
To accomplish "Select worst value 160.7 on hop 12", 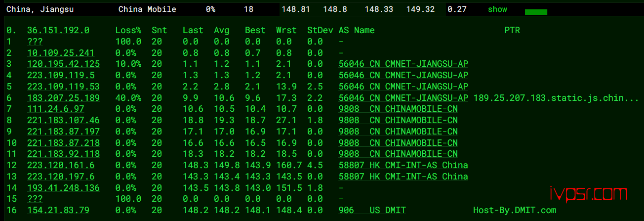I will (x=289, y=166).
